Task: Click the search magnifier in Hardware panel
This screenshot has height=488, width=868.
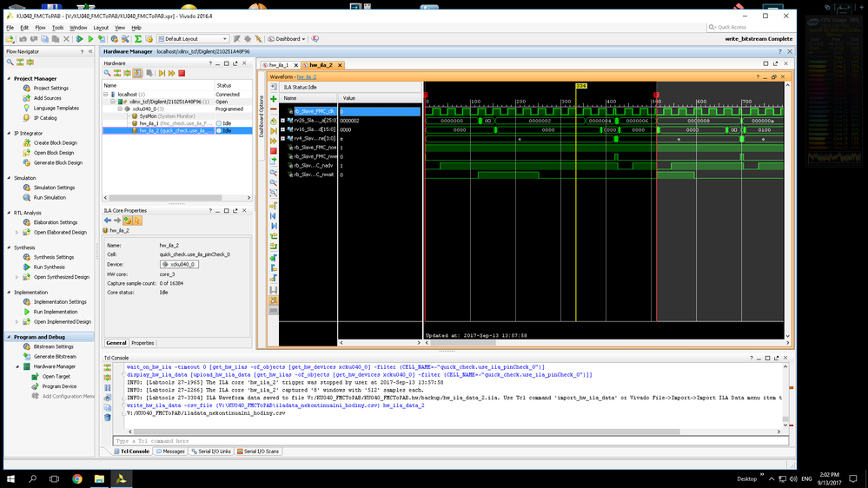Action: 108,73
